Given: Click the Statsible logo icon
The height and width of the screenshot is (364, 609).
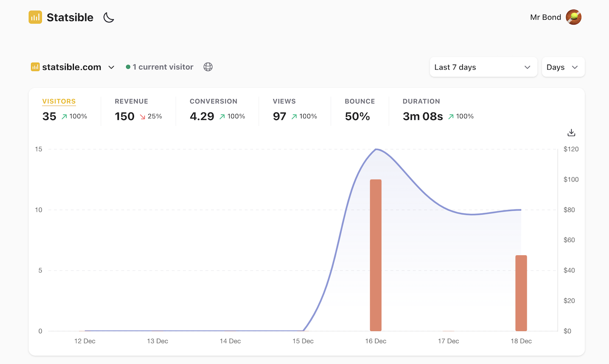Looking at the screenshot, I should (35, 17).
